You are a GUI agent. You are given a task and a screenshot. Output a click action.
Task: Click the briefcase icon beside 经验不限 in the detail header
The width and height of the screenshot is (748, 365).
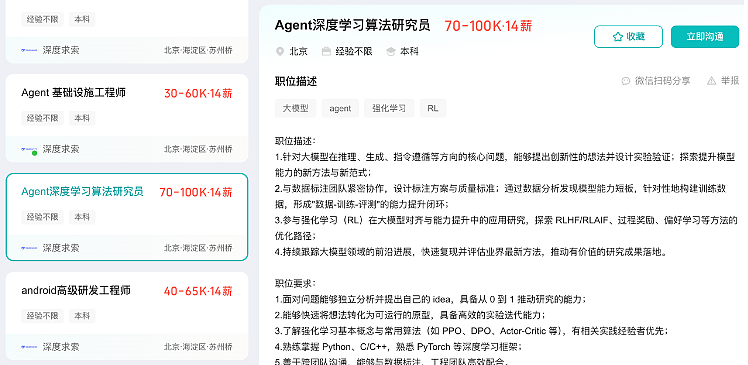[x=326, y=52]
